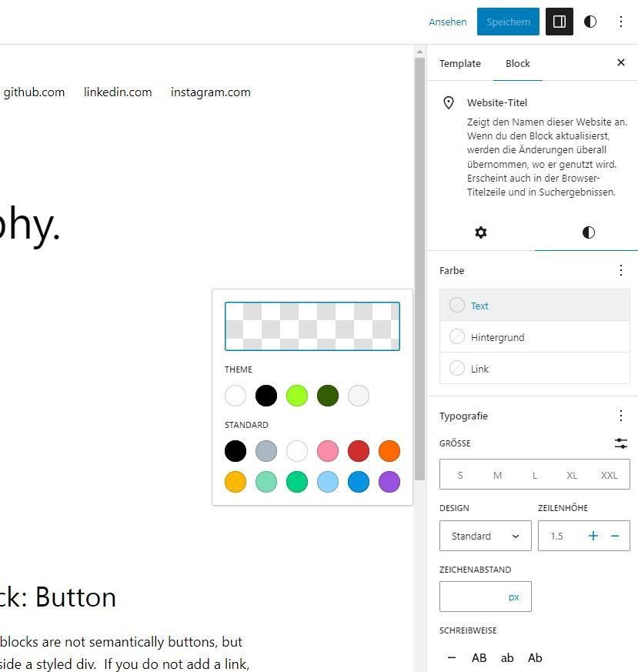
Task: Pick the purple standard color
Action: point(389,482)
